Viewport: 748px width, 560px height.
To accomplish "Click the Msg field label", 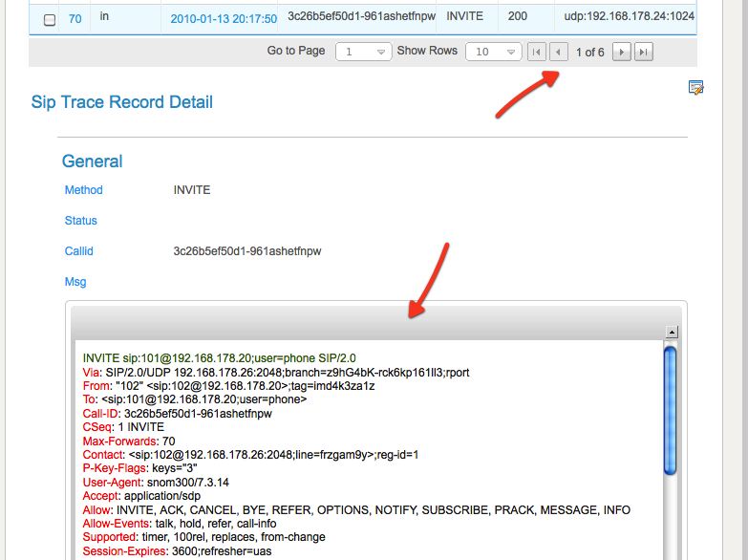I will 75,282.
